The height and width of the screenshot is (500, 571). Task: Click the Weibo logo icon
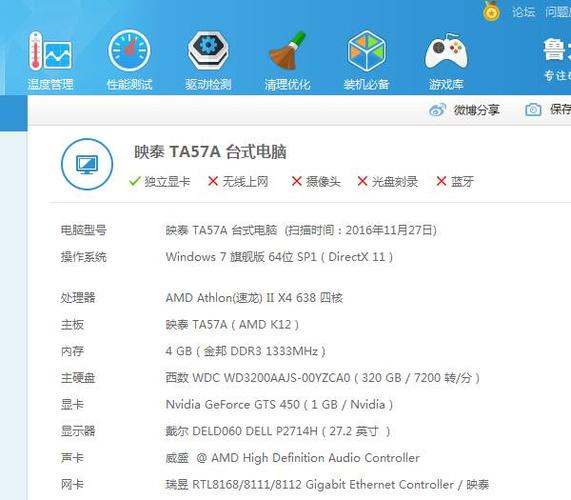437,110
